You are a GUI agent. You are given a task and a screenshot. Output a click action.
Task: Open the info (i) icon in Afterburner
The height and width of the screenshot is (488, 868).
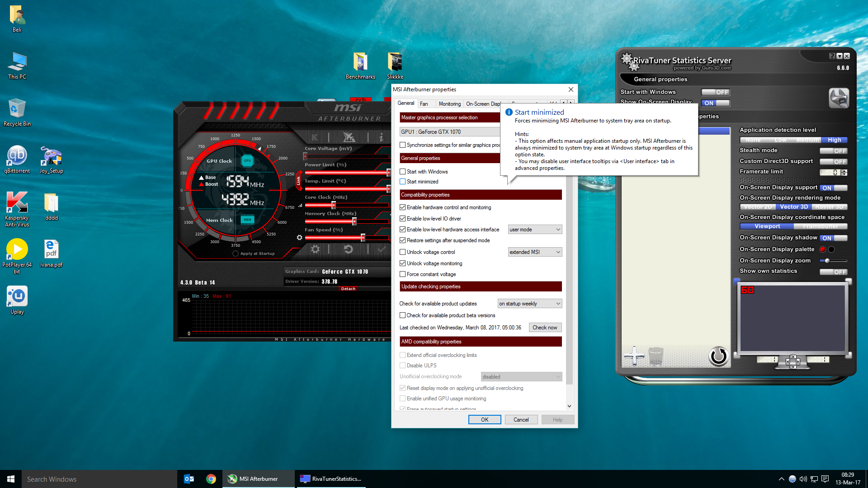pyautogui.click(x=381, y=137)
